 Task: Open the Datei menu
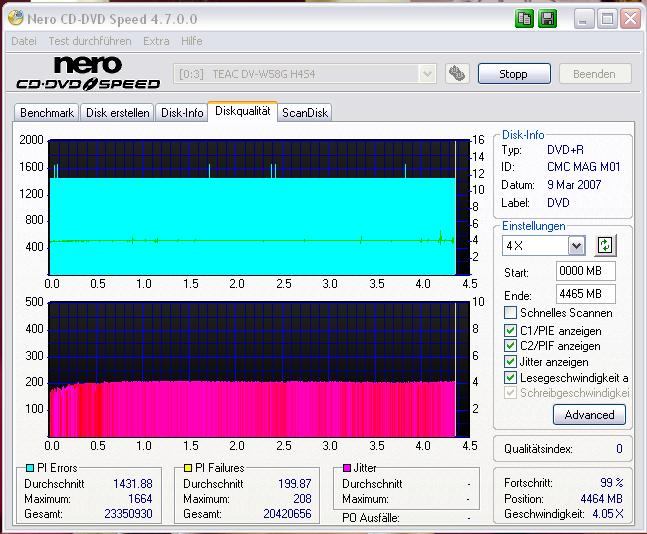[x=24, y=41]
